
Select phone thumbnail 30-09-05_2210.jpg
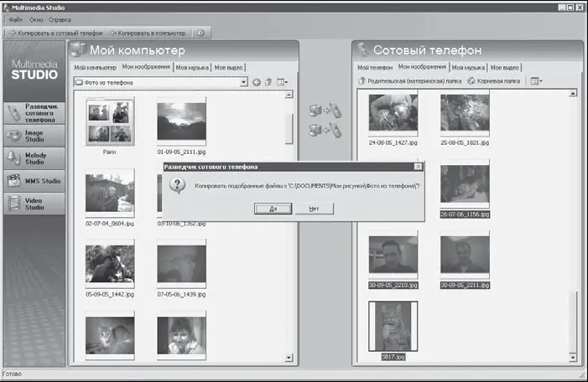click(393, 255)
